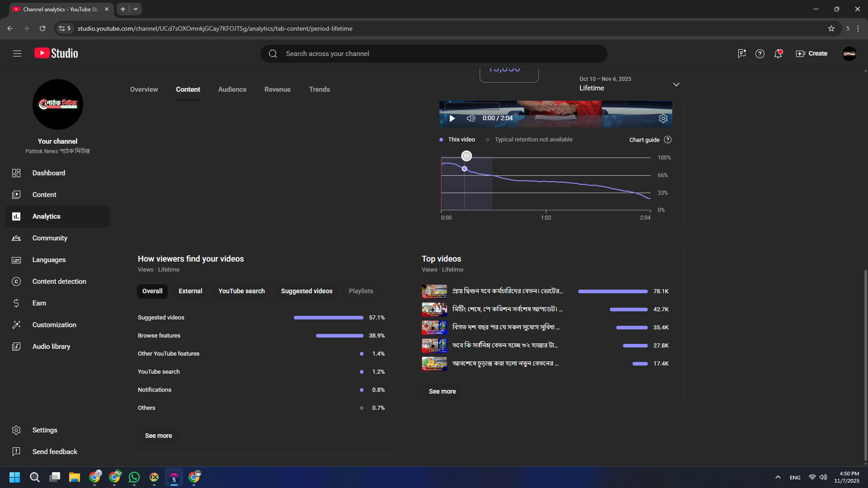Open WhatsApp from the taskbar
Screen dimensions: 868x488
tap(134, 477)
